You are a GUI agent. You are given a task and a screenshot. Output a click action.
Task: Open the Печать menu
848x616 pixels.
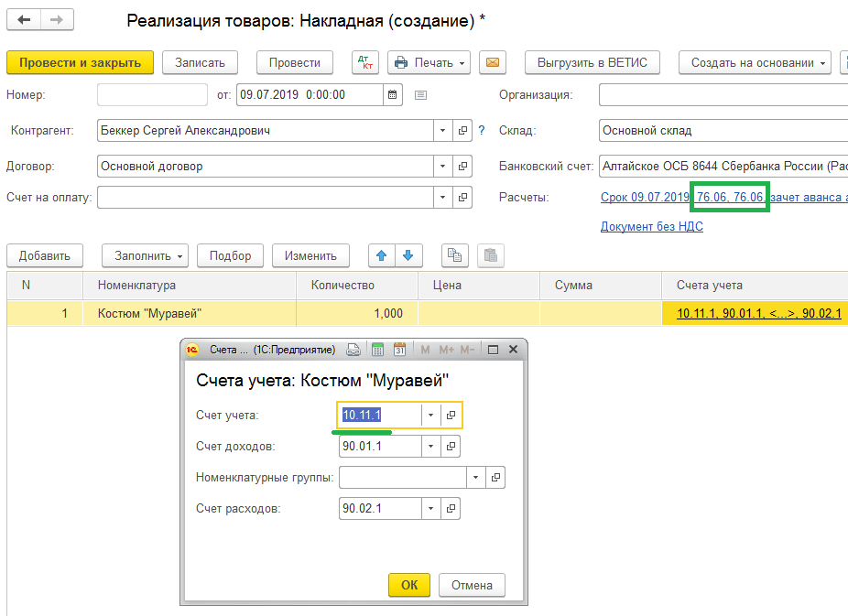click(429, 62)
